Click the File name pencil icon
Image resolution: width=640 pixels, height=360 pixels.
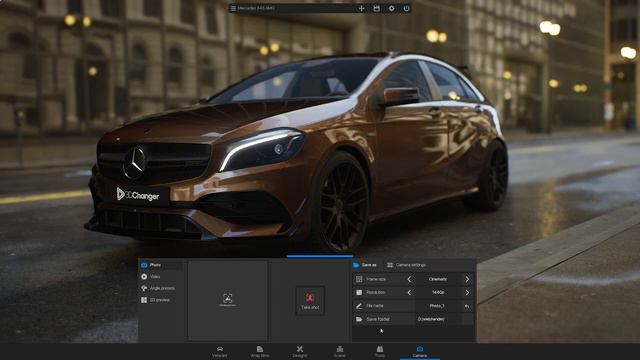359,306
